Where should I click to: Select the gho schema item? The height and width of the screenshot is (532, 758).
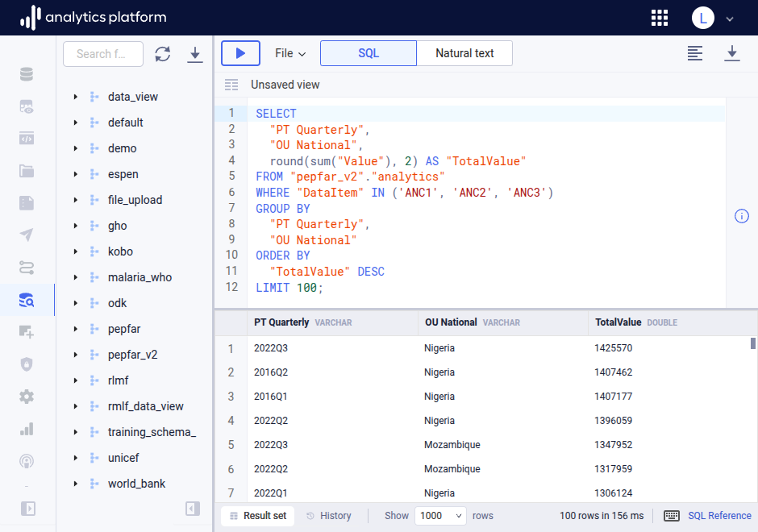(x=118, y=226)
